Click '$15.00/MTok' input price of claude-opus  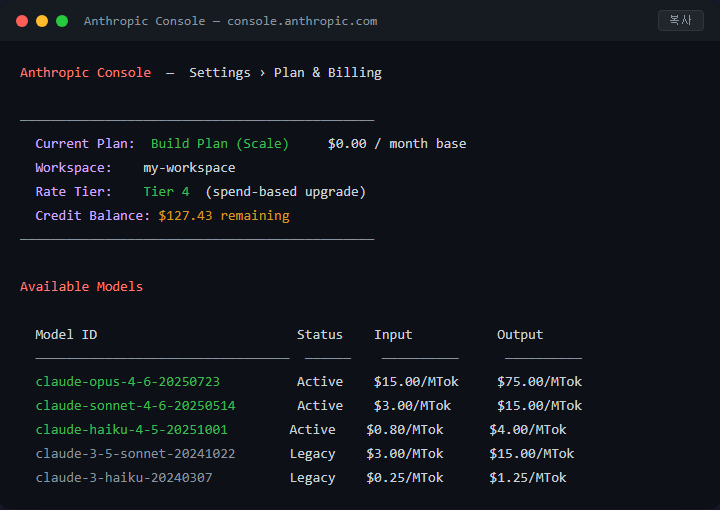pos(416,382)
